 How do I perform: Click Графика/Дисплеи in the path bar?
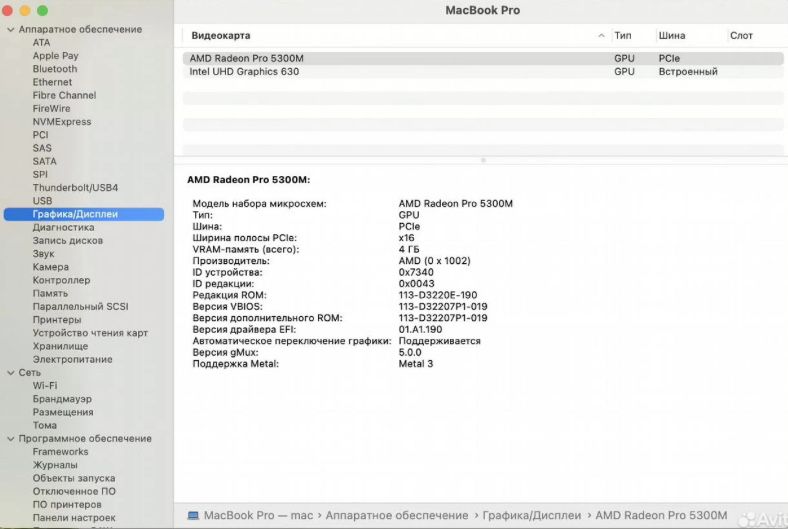pyautogui.click(x=532, y=515)
